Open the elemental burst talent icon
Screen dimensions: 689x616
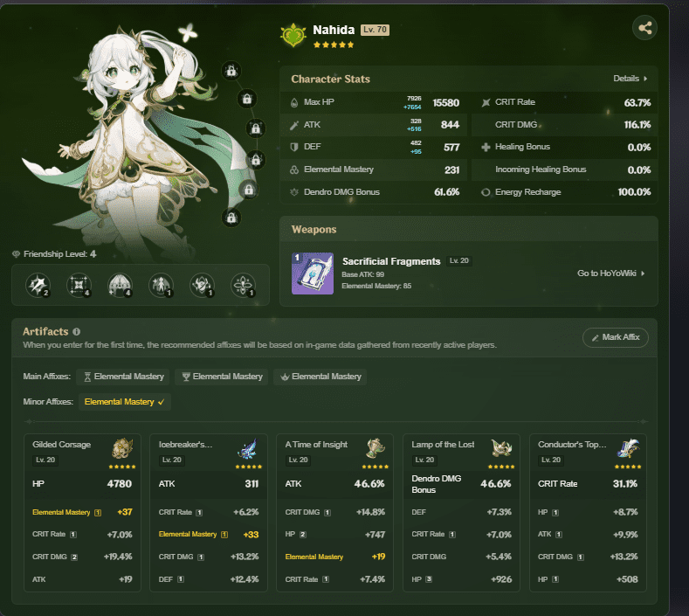tap(119, 284)
